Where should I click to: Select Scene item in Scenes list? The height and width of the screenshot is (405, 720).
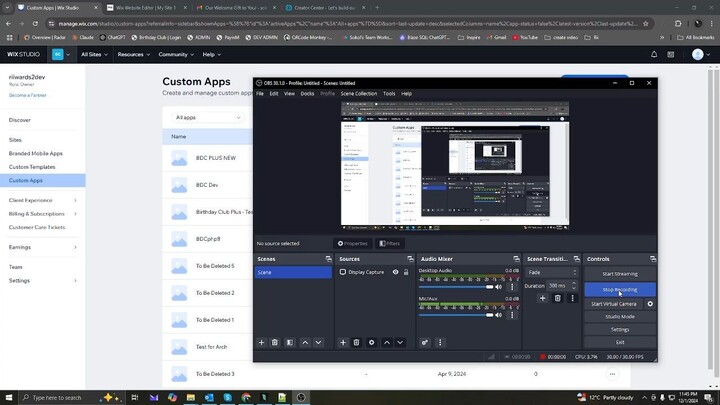(x=293, y=272)
